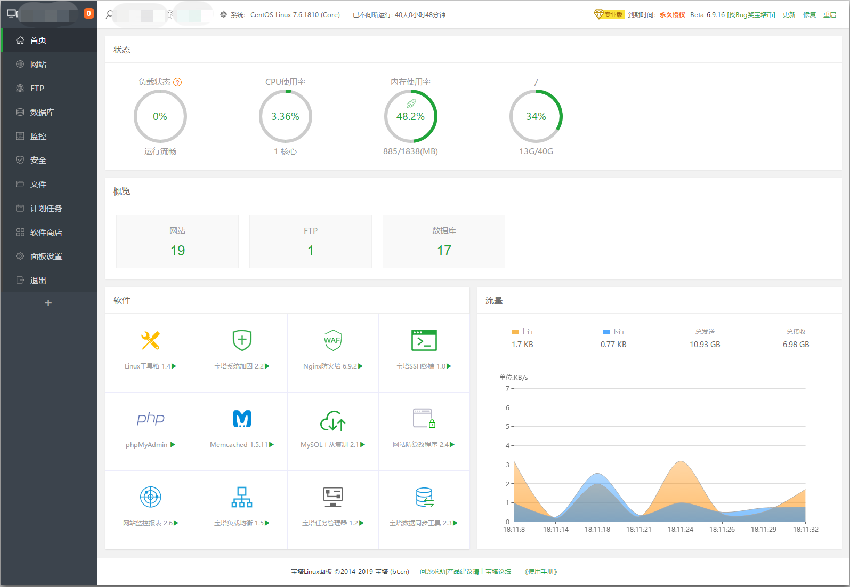Screen dimensions: 850x587
Task: Open the website tamper-proof lock window icon
Action: tap(424, 418)
